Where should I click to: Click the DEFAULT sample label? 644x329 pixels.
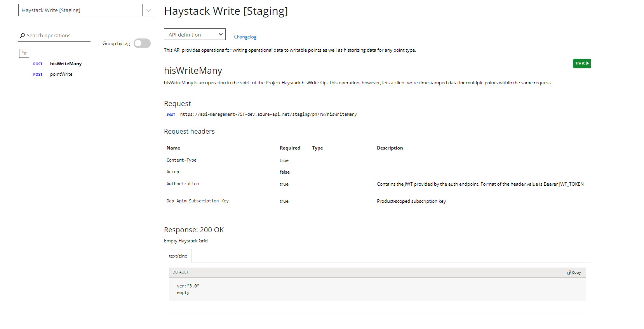point(180,272)
